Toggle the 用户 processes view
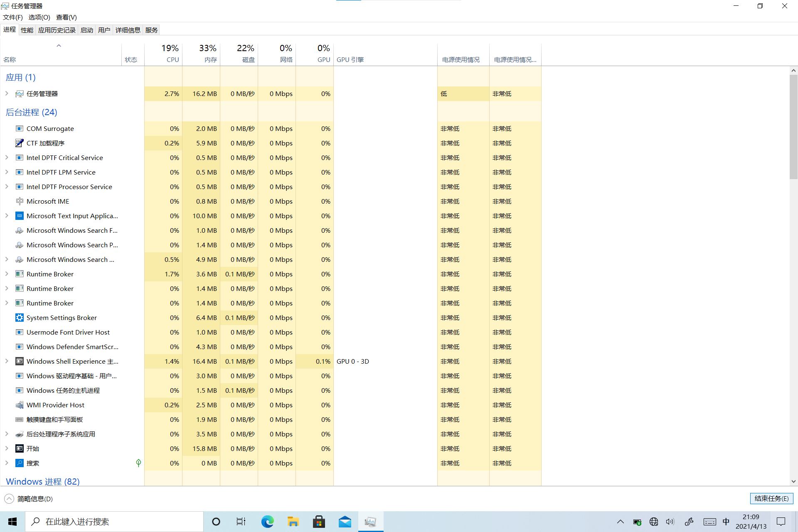The height and width of the screenshot is (532, 798). pyautogui.click(x=103, y=30)
